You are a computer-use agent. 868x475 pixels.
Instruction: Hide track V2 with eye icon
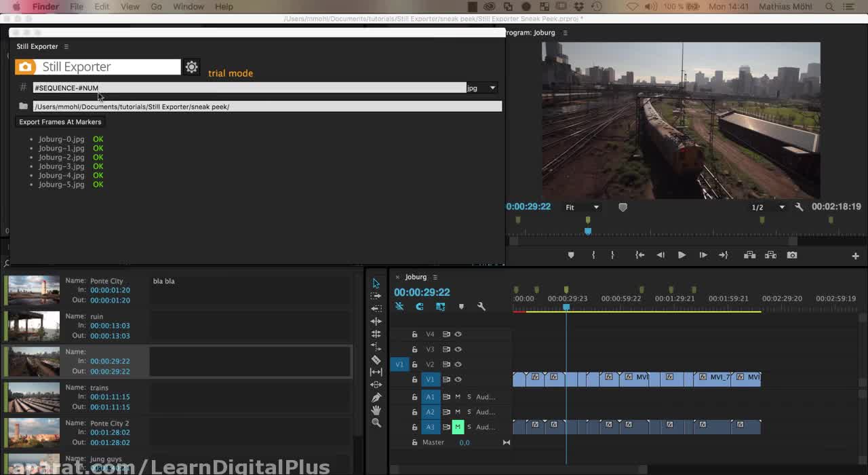(x=458, y=364)
